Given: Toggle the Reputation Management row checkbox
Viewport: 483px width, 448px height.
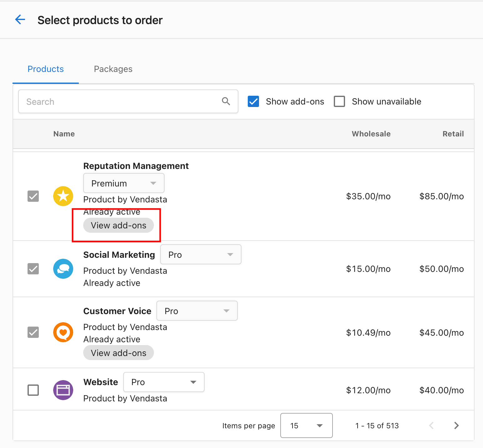Looking at the screenshot, I should 33,196.
